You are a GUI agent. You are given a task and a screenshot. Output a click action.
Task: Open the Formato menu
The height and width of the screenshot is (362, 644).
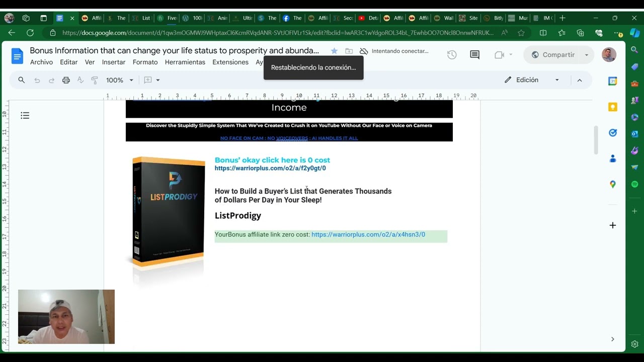coord(145,62)
